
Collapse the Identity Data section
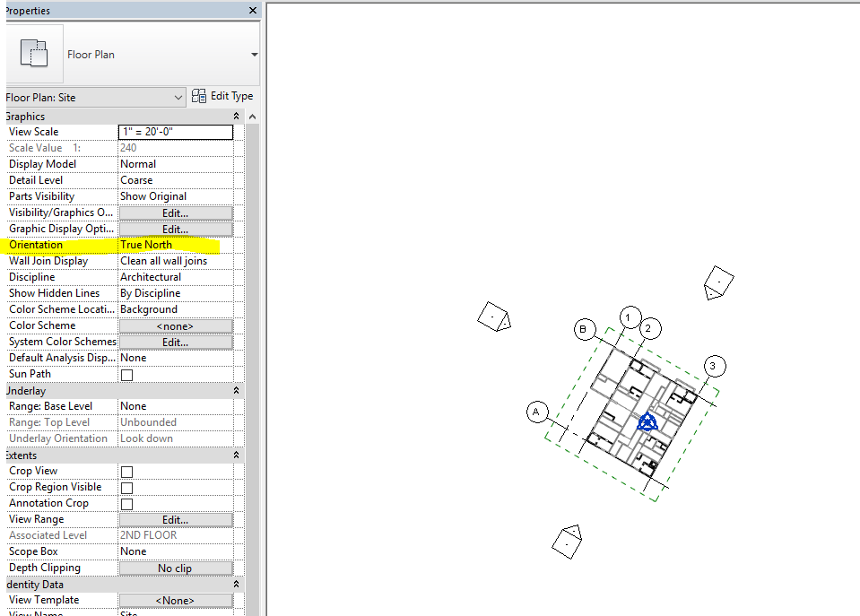(x=236, y=584)
